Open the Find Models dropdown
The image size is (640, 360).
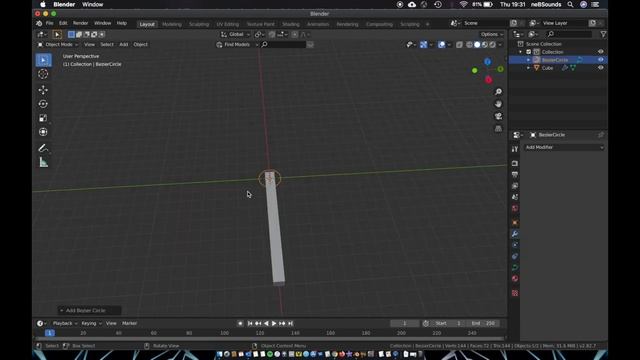click(x=238, y=44)
